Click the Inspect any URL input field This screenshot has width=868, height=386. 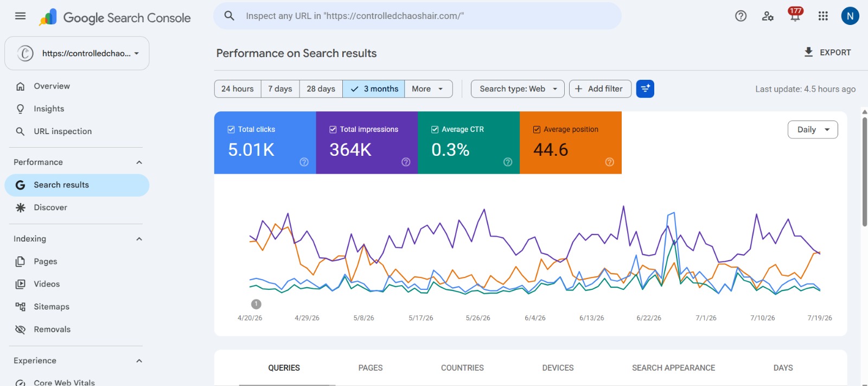point(417,16)
